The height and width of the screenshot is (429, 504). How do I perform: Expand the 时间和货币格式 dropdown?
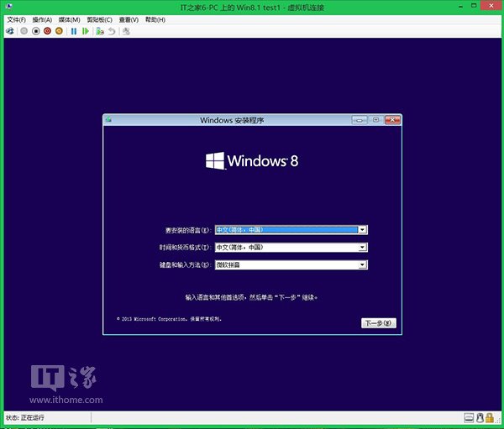point(362,247)
